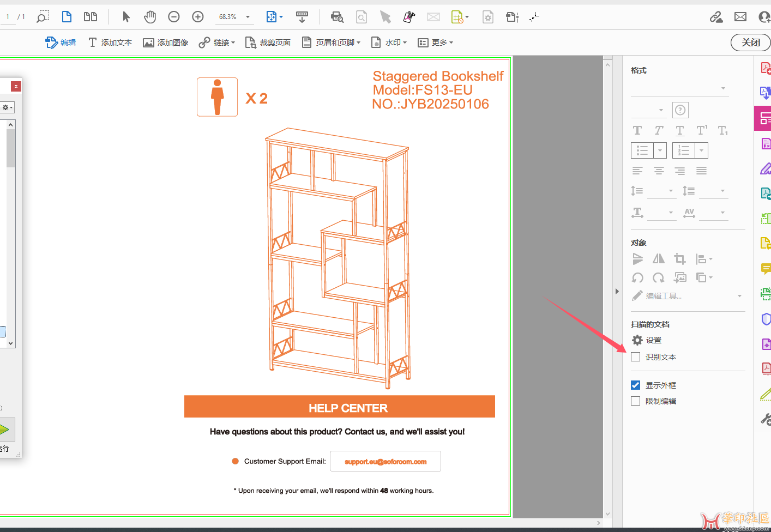This screenshot has width=771, height=532.
Task: Select 裁剪页面 crop pages tool
Action: [268, 43]
